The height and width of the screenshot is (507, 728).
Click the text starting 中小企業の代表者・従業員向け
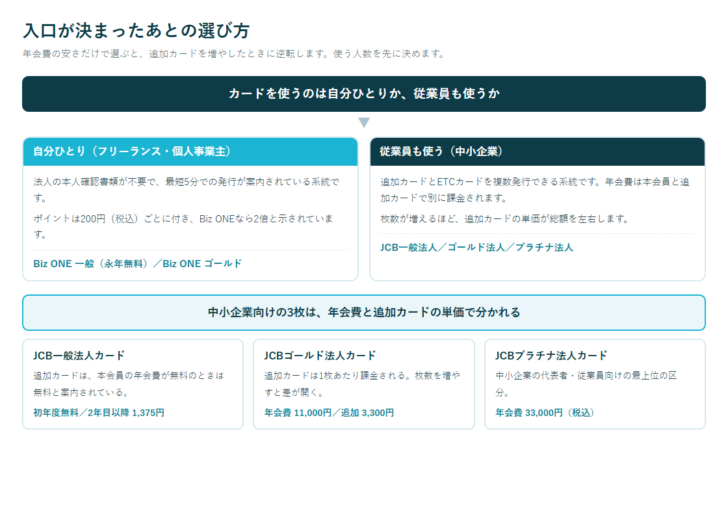click(x=586, y=384)
